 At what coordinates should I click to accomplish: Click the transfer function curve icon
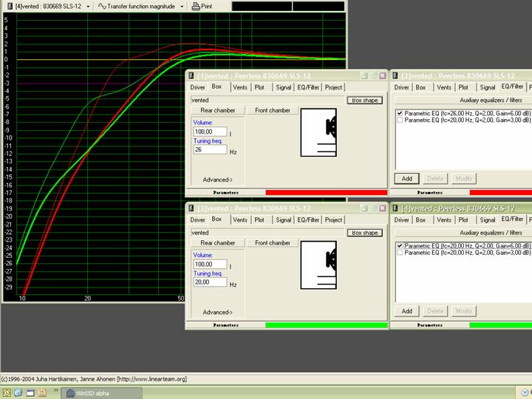[x=103, y=6]
